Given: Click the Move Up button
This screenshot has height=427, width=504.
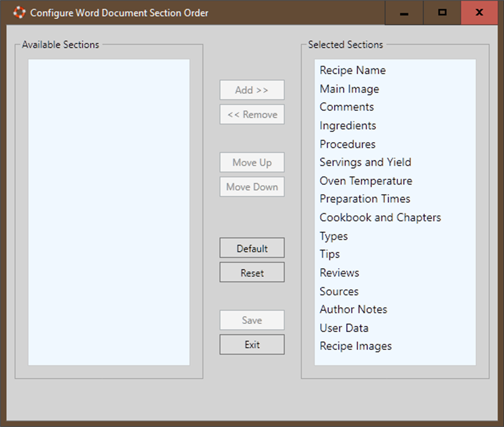Looking at the screenshot, I should click(252, 162).
